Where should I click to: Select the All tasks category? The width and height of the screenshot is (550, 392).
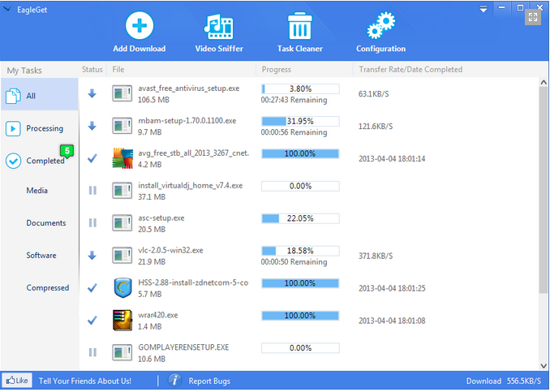(x=39, y=95)
